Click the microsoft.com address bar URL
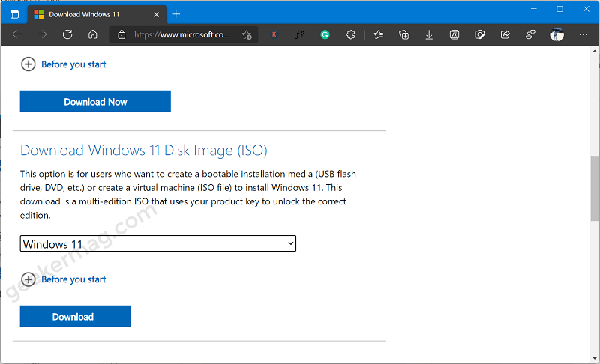Image resolution: width=600 pixels, height=364 pixels. (x=181, y=34)
